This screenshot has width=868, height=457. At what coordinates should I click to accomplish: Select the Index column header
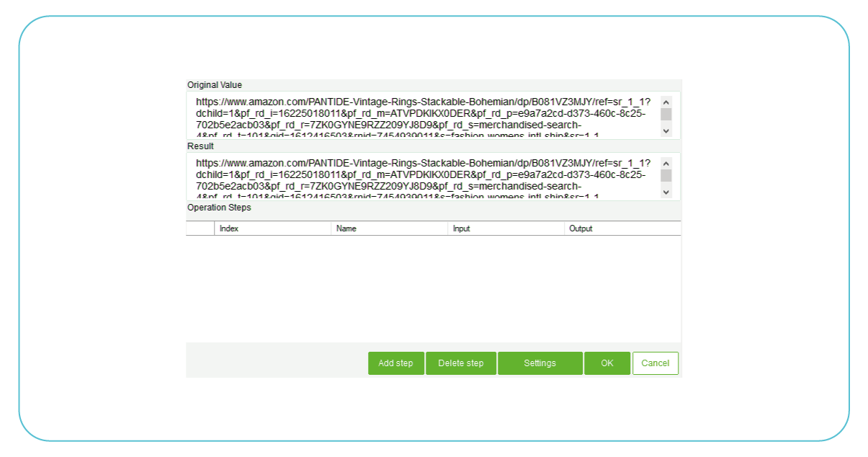point(273,228)
